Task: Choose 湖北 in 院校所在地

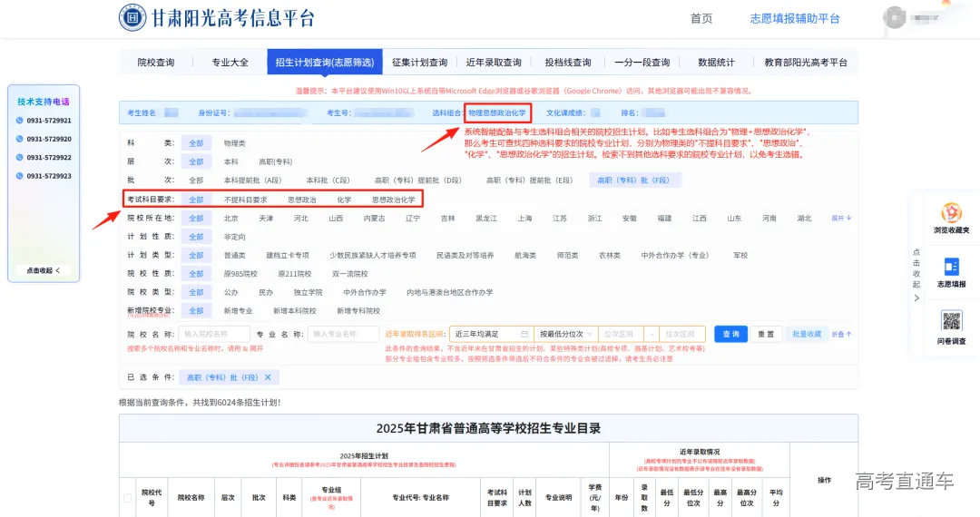Action: 804,218
